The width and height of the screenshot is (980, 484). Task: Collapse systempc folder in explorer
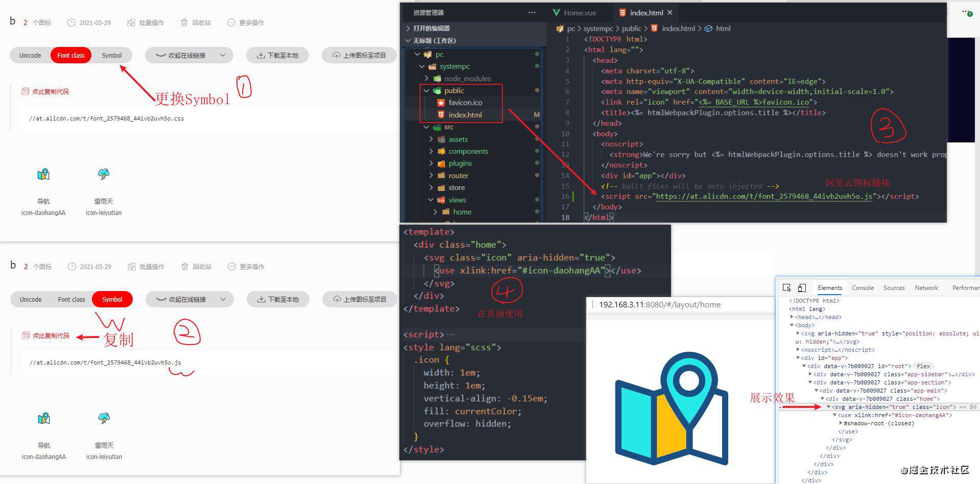[422, 66]
